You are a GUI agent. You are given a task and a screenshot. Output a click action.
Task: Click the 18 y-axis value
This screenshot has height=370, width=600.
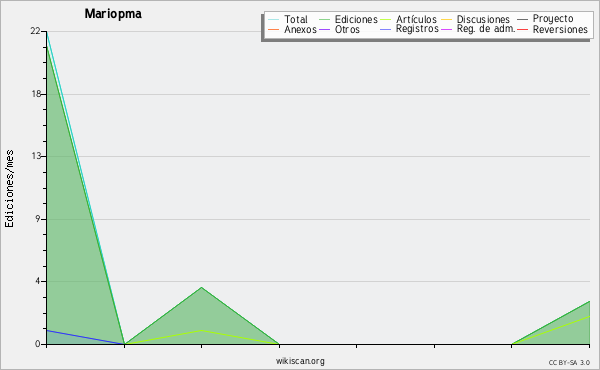coord(36,94)
